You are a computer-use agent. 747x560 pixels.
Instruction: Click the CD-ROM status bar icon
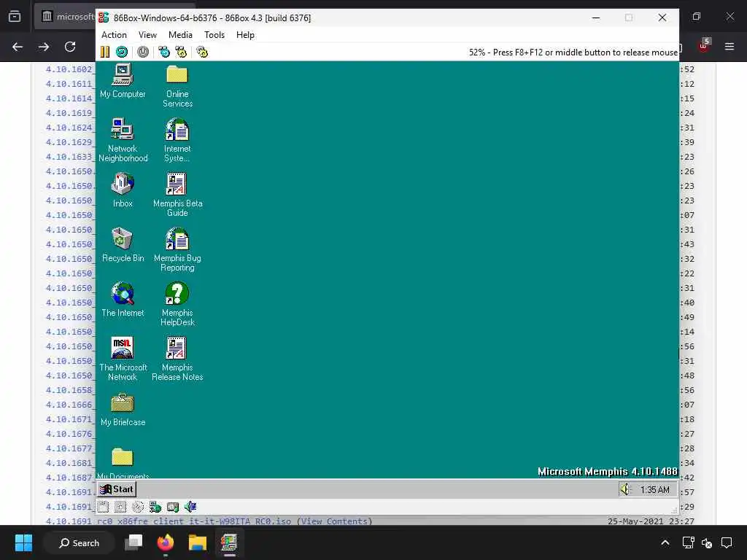point(138,507)
